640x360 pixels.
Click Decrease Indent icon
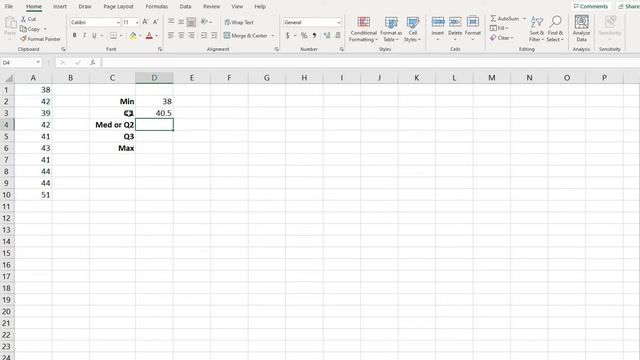(x=204, y=36)
